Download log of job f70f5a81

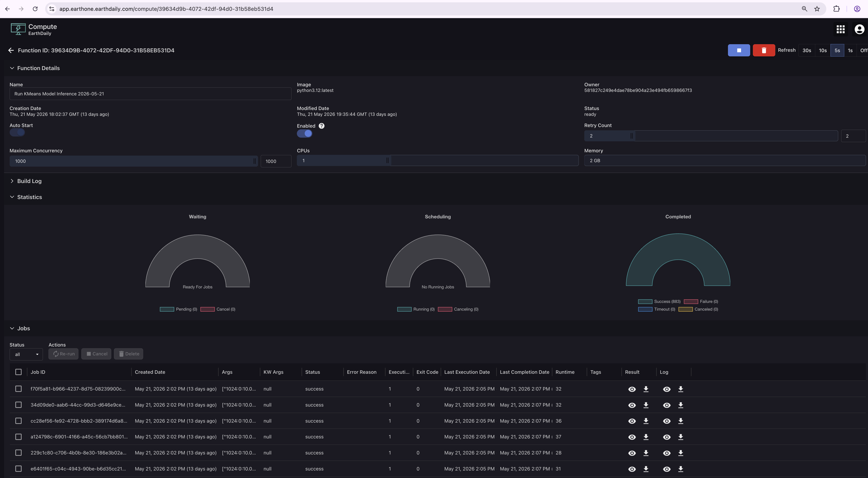[680, 389]
